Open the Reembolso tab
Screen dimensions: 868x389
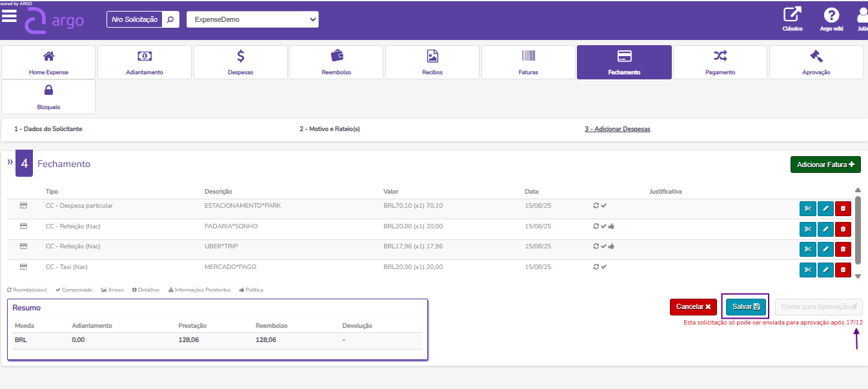(x=336, y=63)
